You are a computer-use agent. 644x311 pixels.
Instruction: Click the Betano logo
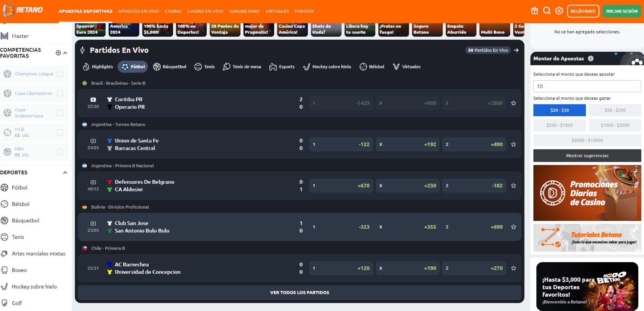tap(23, 10)
